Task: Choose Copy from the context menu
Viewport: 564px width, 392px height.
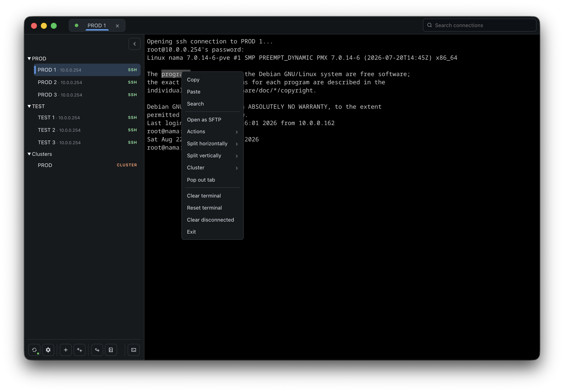Action: [x=213, y=80]
